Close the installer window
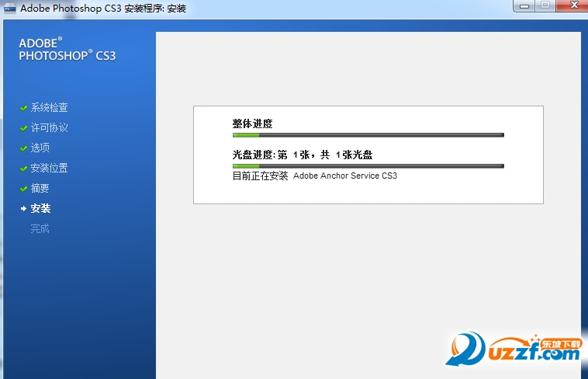This screenshot has height=379, width=588. tap(573, 5)
